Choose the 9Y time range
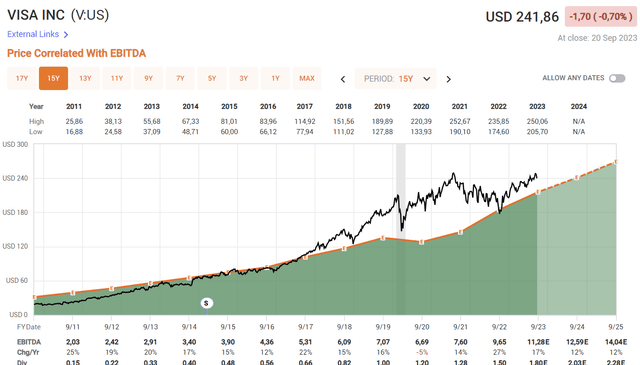 coord(149,78)
